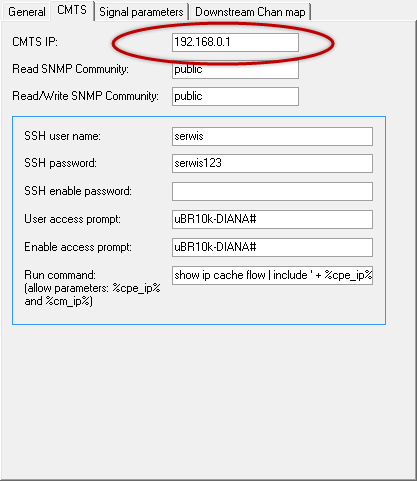This screenshot has height=481, width=417.
Task: Click the Run command text box
Action: tap(272, 275)
